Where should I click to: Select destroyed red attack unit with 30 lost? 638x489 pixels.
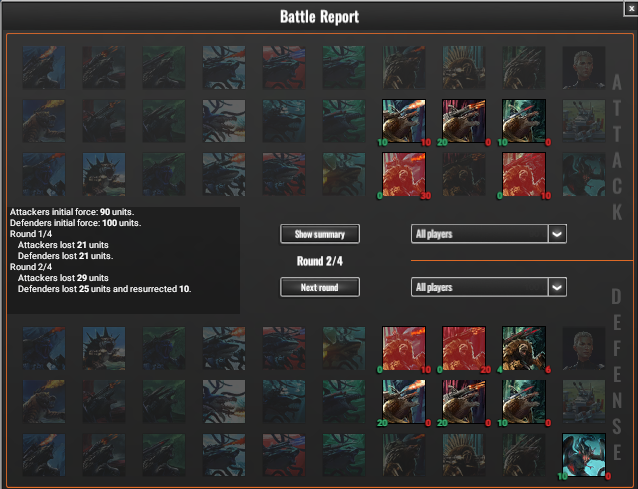404,175
